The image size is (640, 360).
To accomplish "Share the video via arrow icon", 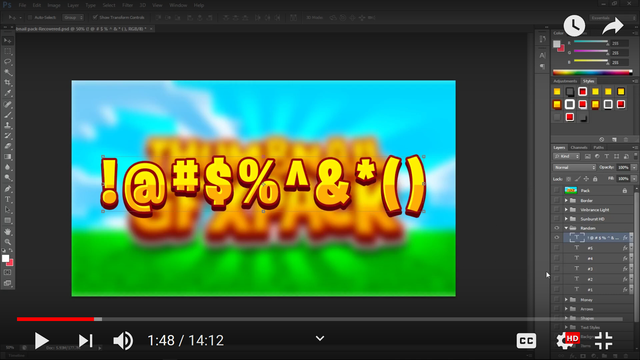I will pyautogui.click(x=612, y=26).
